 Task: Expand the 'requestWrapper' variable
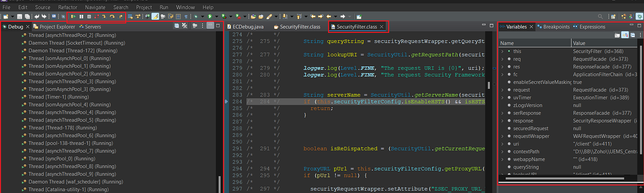coord(502,136)
